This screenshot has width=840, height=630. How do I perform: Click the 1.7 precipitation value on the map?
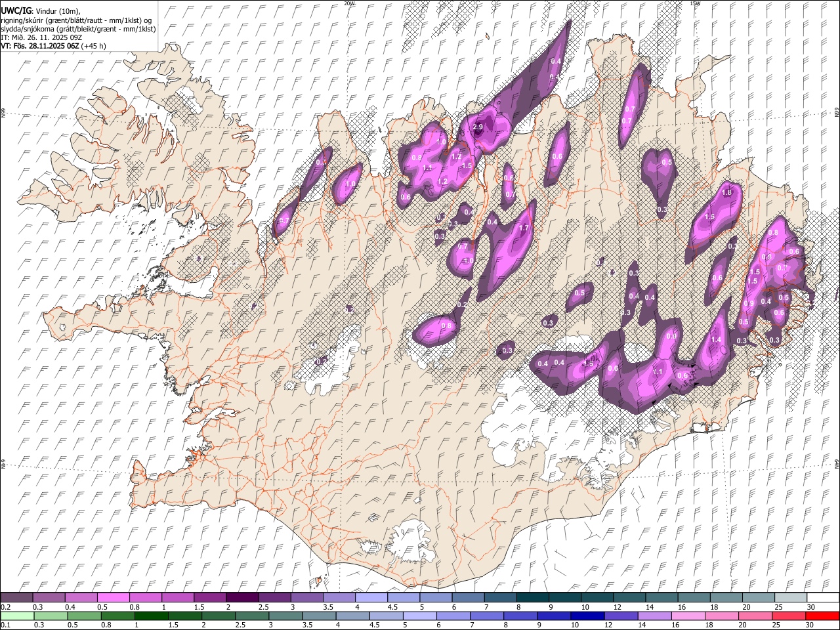tap(524, 228)
